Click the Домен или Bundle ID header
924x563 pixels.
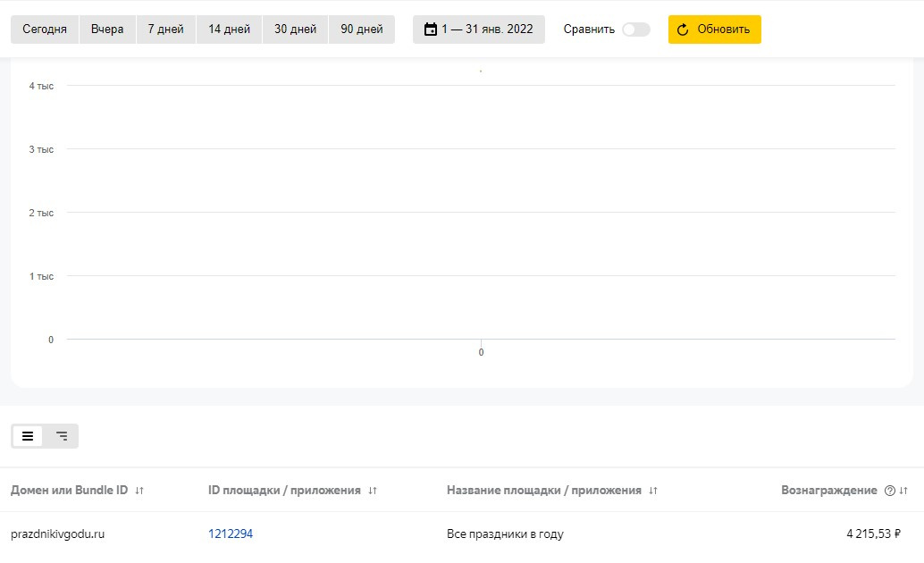pyautogui.click(x=69, y=490)
